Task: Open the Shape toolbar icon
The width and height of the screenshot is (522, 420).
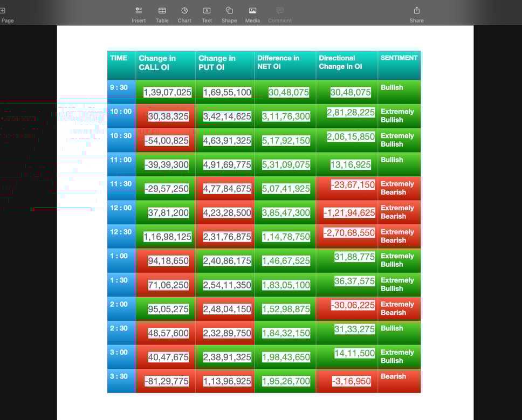Action: point(229,11)
